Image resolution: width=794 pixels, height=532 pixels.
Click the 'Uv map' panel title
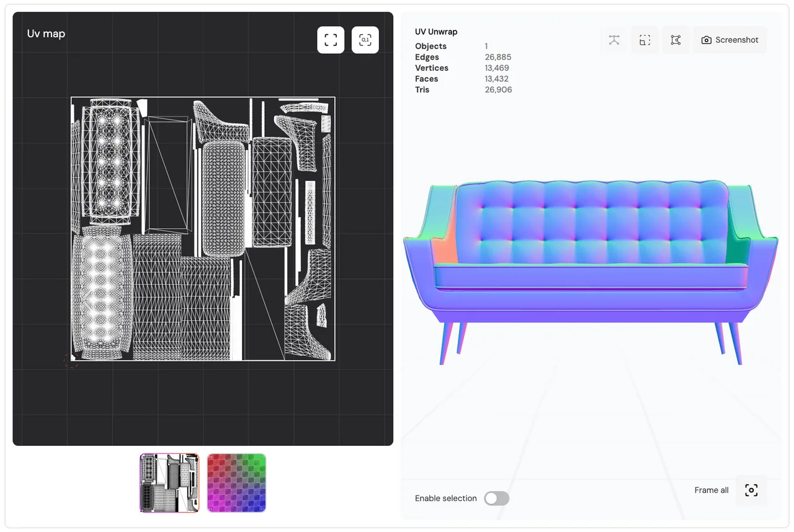point(46,33)
